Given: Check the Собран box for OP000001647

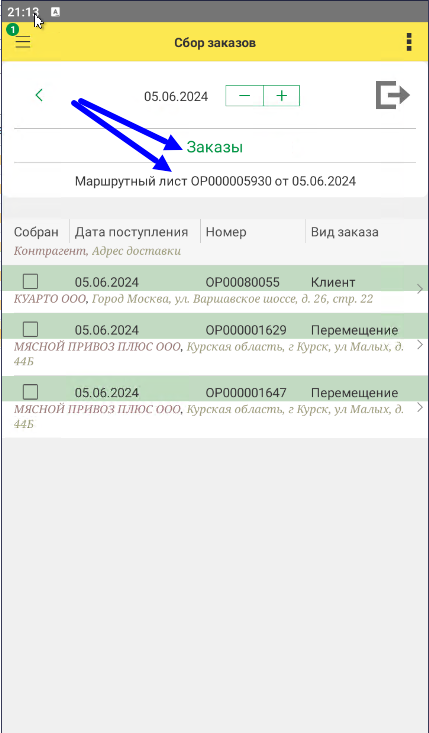Looking at the screenshot, I should click(x=31, y=392).
